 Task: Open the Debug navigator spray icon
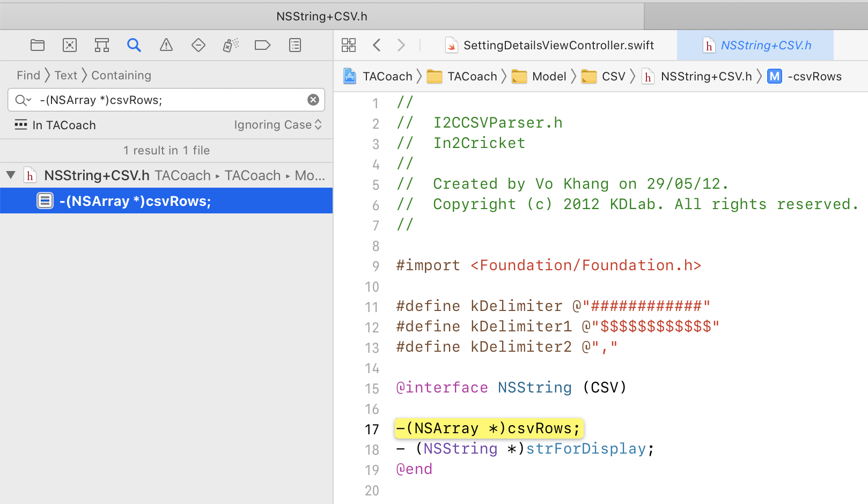click(x=231, y=45)
